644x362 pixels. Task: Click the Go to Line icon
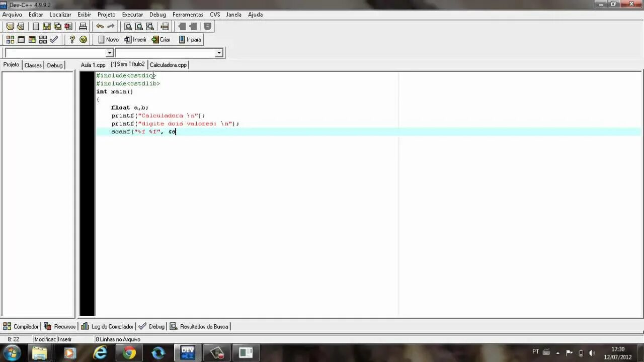[x=164, y=27]
